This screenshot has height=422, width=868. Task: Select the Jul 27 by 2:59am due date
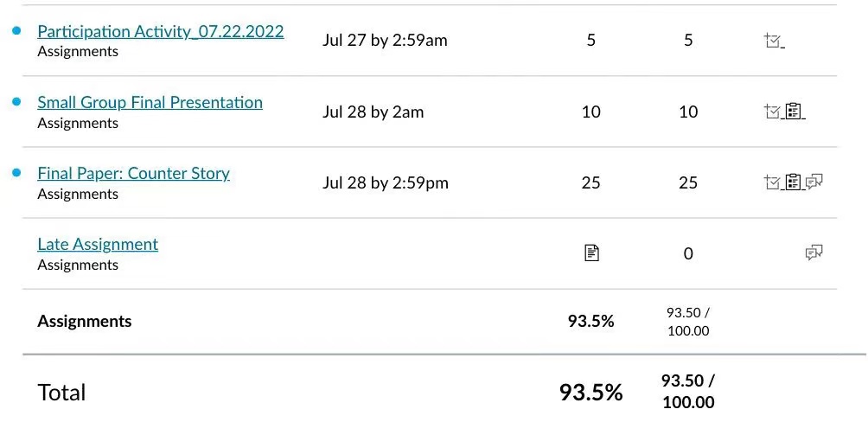(x=385, y=41)
